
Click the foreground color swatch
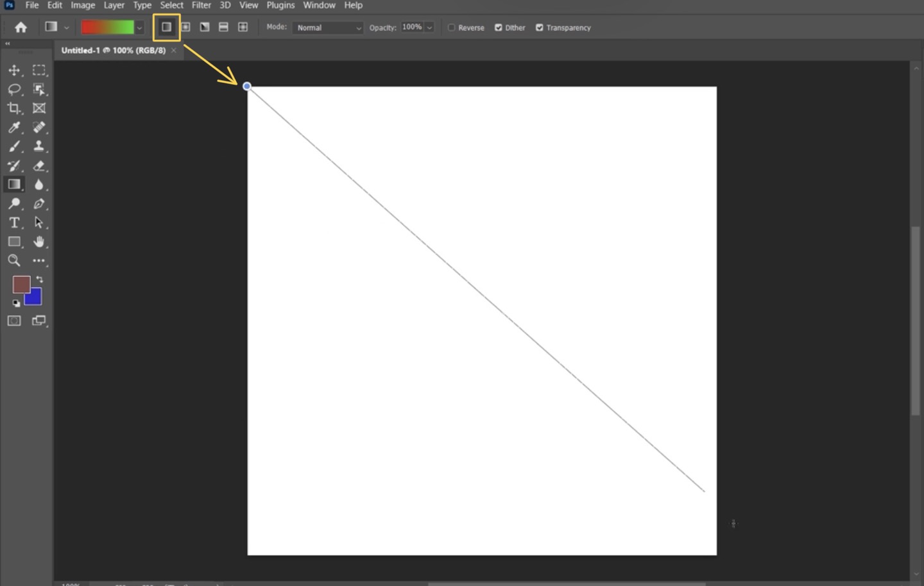(21, 284)
